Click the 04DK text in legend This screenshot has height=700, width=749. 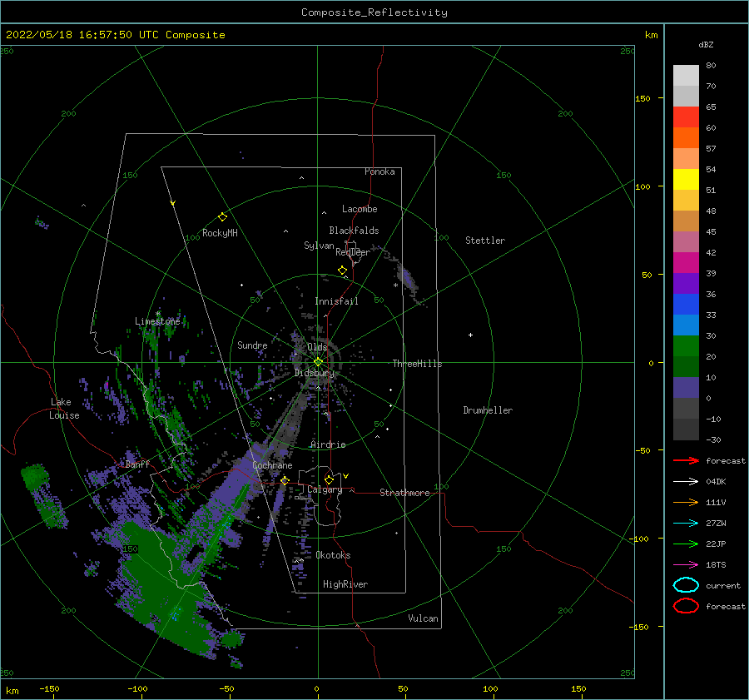tap(716, 482)
